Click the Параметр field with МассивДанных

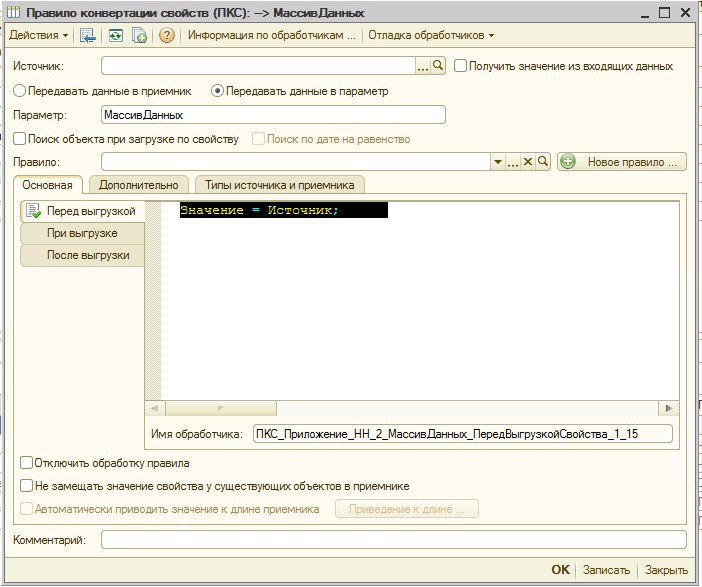(273, 115)
